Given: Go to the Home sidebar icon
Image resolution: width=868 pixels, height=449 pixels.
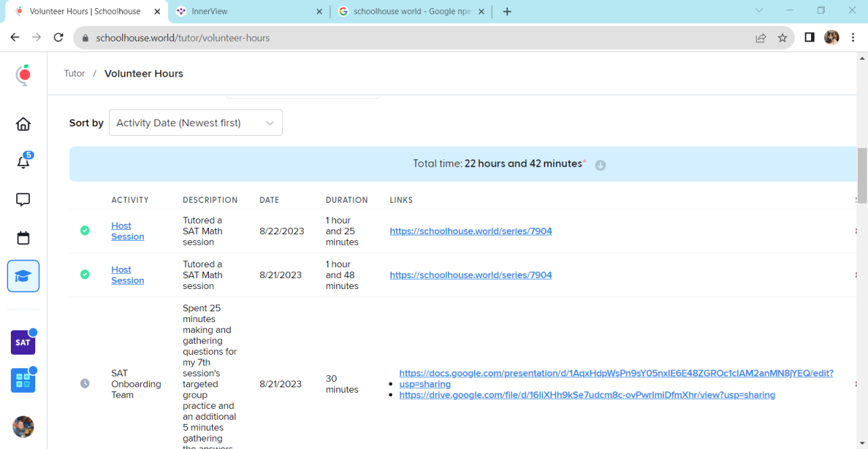Looking at the screenshot, I should tap(23, 124).
